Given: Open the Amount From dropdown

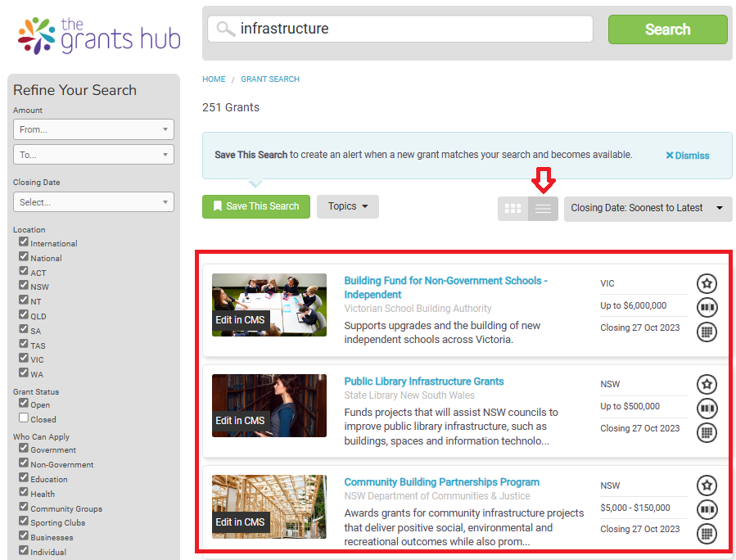Looking at the screenshot, I should pyautogui.click(x=93, y=129).
